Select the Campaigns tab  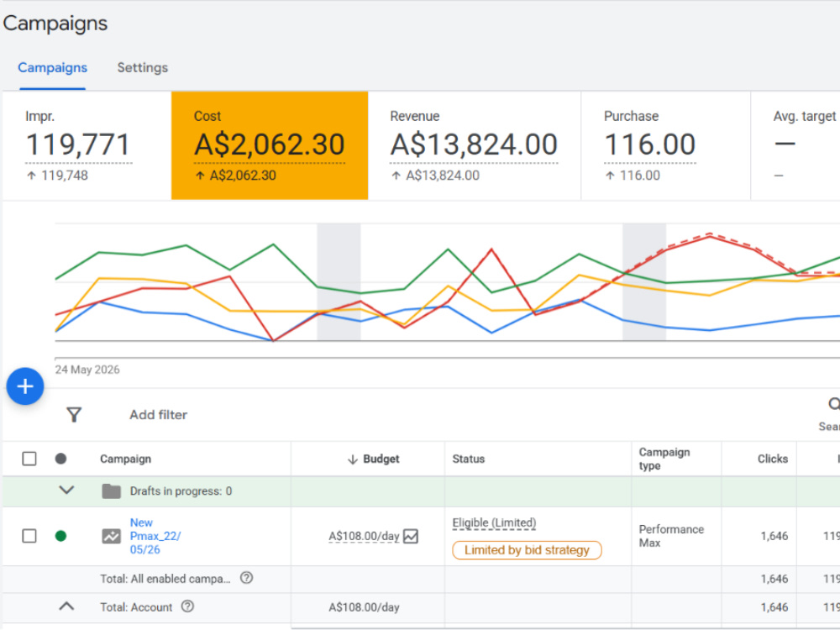click(x=52, y=68)
